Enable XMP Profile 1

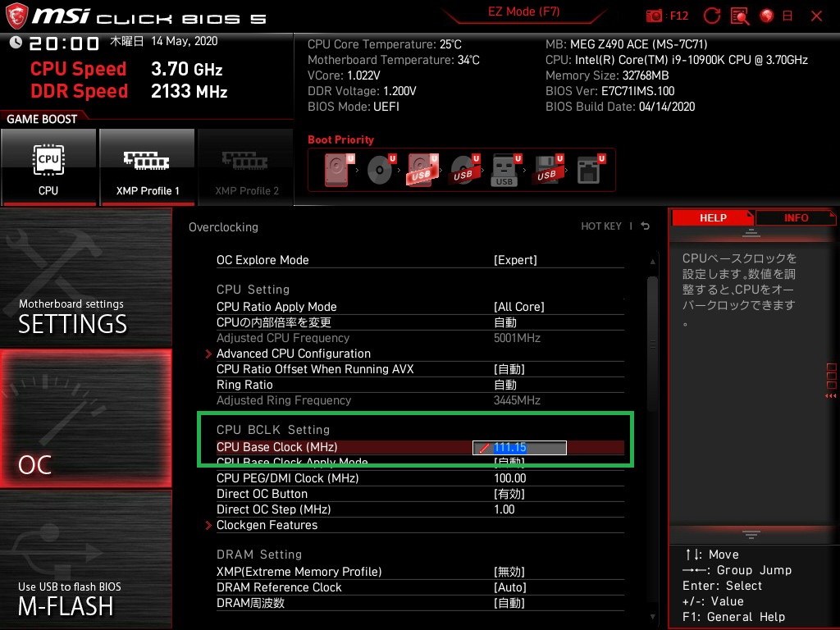point(148,167)
